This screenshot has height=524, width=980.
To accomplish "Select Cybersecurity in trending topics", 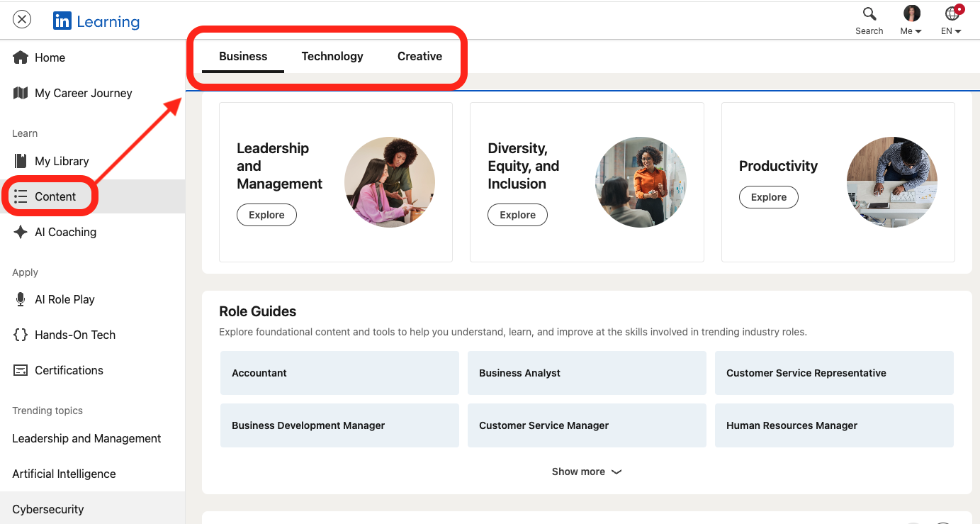I will click(x=48, y=509).
